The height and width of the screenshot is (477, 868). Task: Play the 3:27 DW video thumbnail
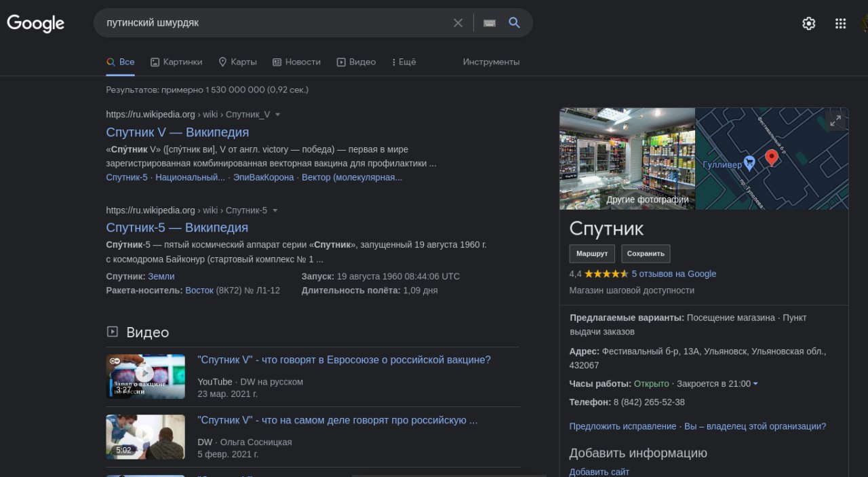[x=145, y=377]
